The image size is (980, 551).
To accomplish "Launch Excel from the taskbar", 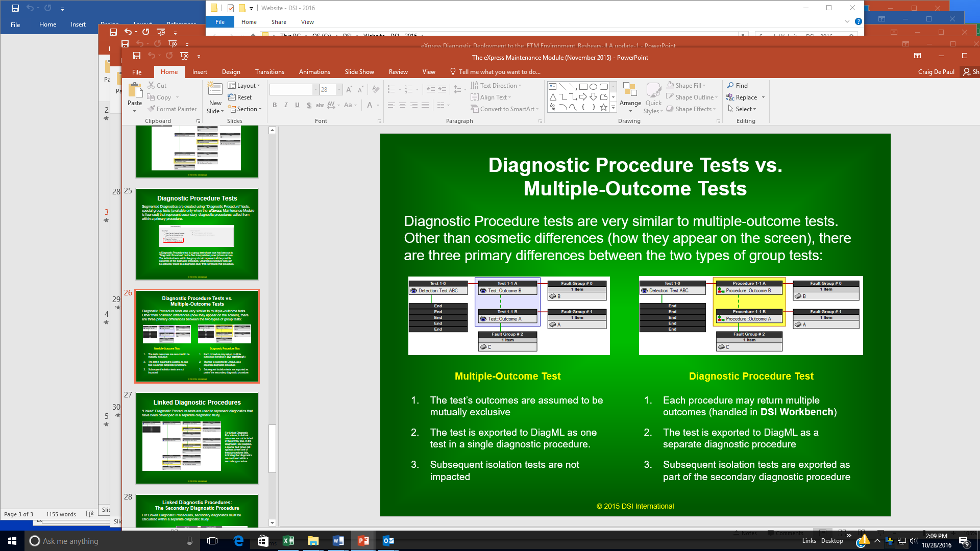I will [288, 541].
